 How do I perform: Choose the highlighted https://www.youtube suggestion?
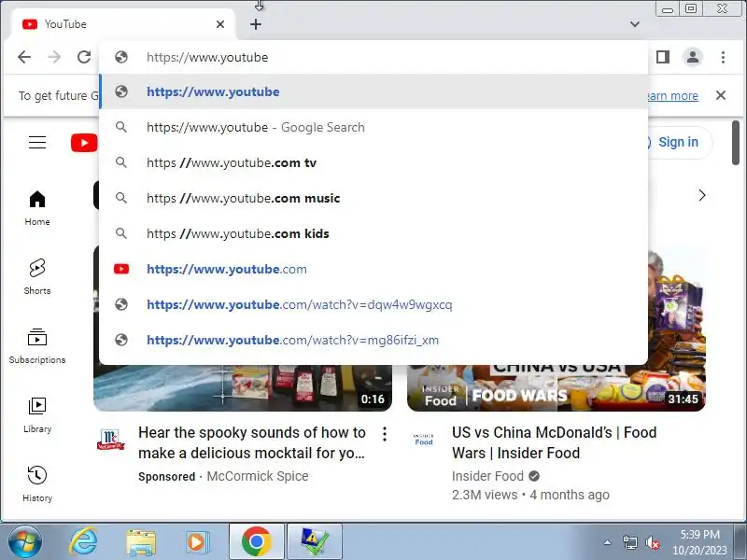[x=373, y=91]
